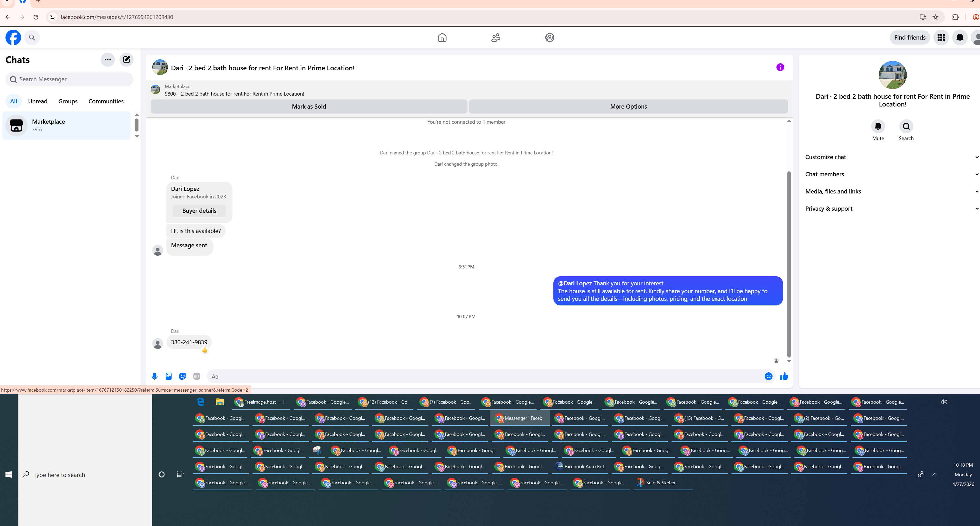Open Task View on taskbar

(x=180, y=474)
